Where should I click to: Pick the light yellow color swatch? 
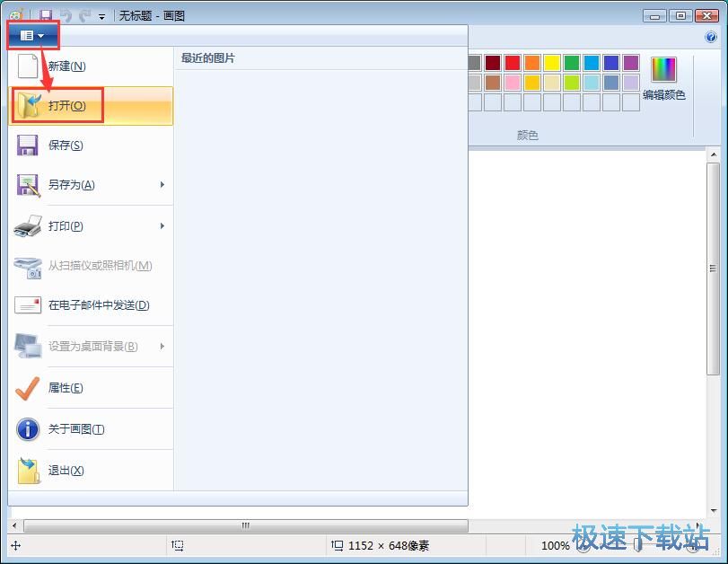[552, 83]
